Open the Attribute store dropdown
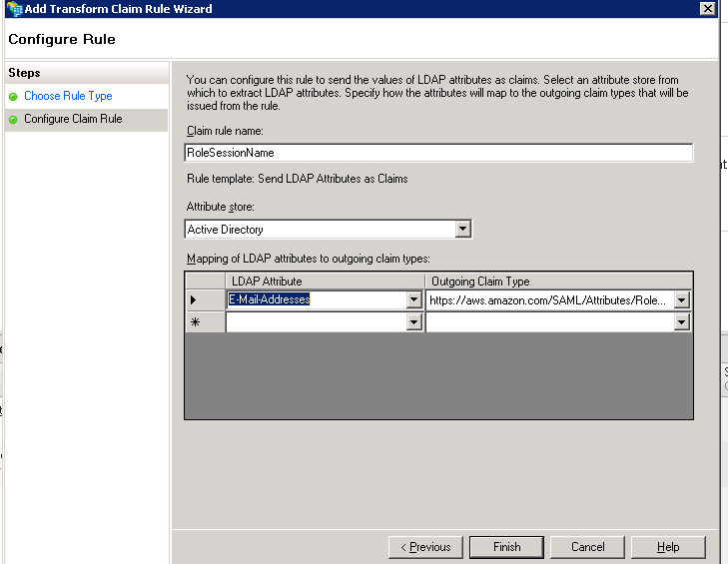This screenshot has width=728, height=564. pyautogui.click(x=463, y=229)
